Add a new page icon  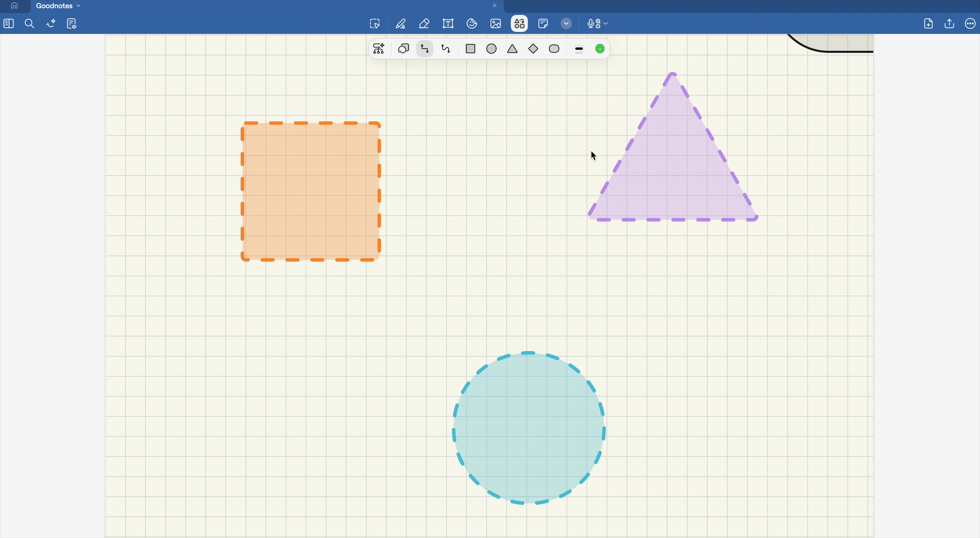(x=928, y=23)
